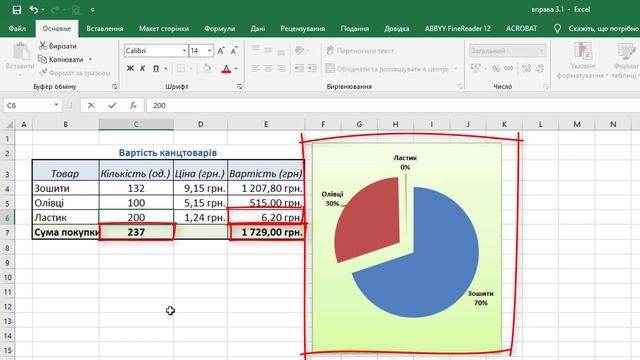This screenshot has width=640, height=360.
Task: Open the undo history dropdown arrow
Action: point(43,10)
